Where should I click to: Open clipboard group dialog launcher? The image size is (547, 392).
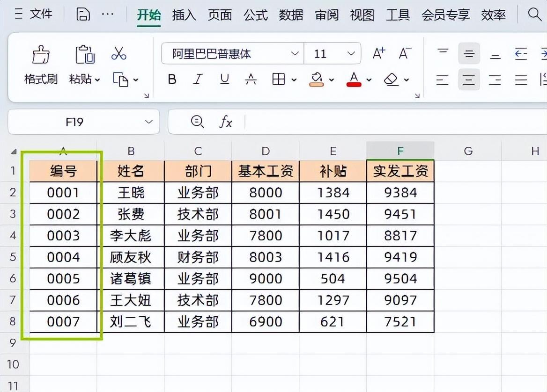[x=147, y=95]
